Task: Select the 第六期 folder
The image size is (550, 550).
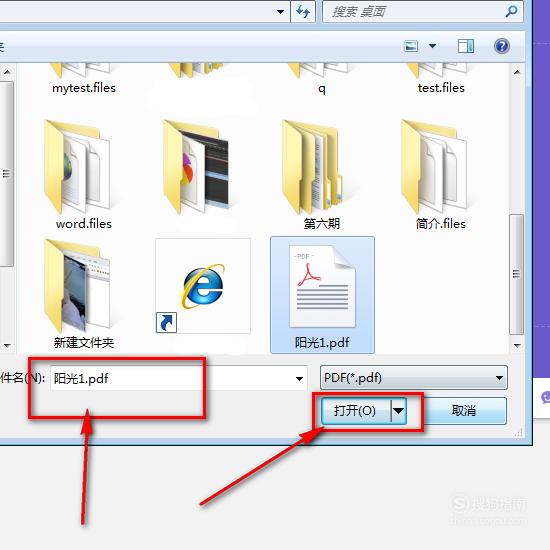Action: click(x=321, y=175)
